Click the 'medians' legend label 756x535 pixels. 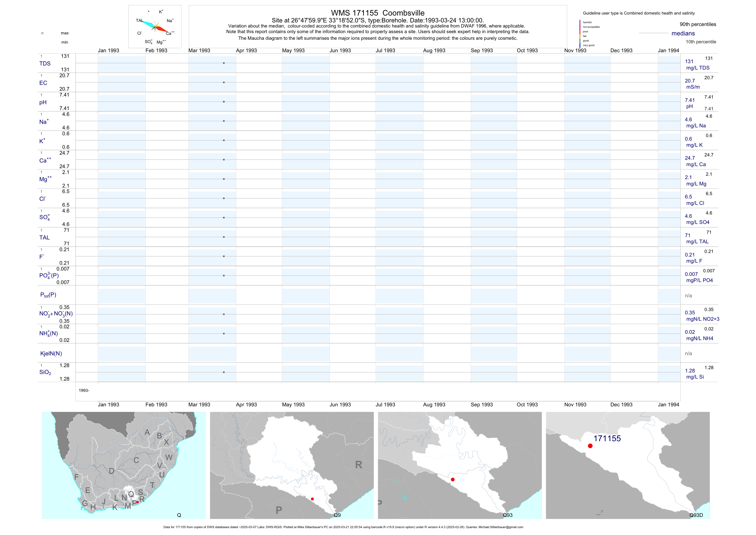[683, 33]
